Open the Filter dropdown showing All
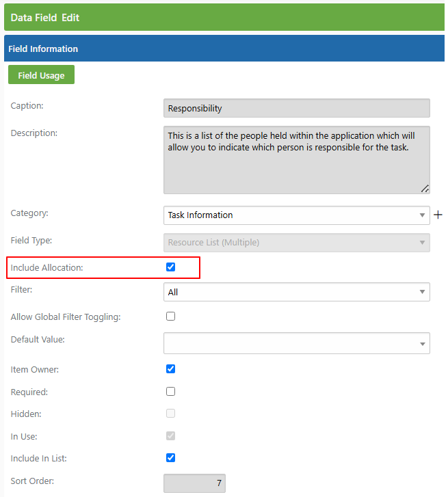This screenshot has height=497, width=448. pos(296,292)
